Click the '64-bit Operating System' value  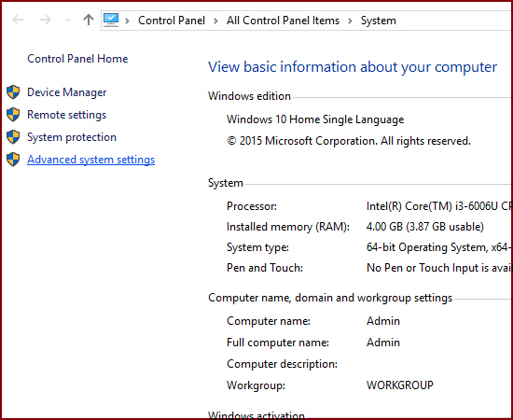click(437, 247)
